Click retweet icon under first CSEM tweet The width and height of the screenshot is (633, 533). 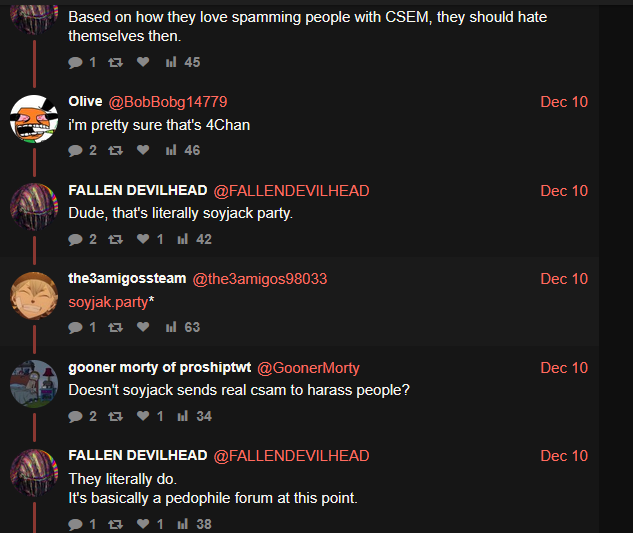(115, 62)
